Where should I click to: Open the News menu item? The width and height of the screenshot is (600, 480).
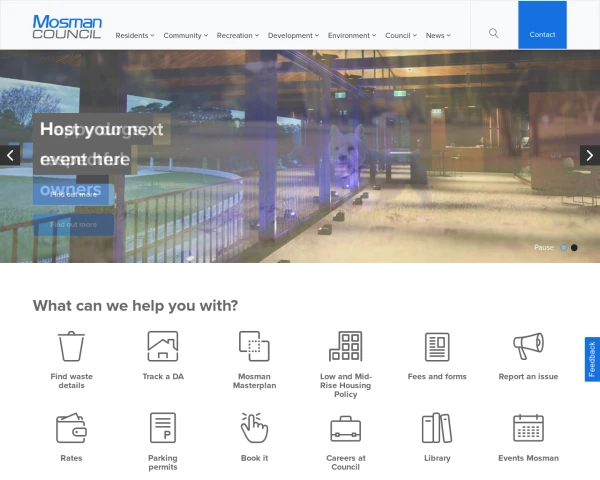click(438, 36)
